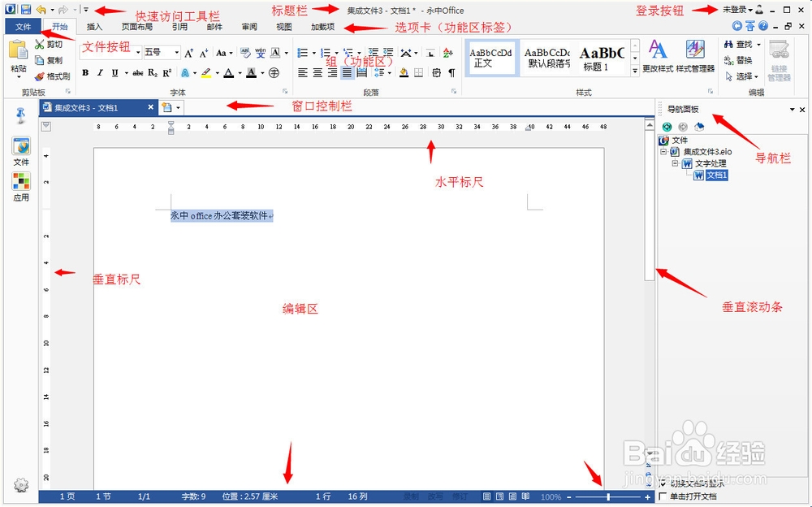Click the Copy (复制) button
This screenshot has height=507, width=812.
pyautogui.click(x=49, y=60)
